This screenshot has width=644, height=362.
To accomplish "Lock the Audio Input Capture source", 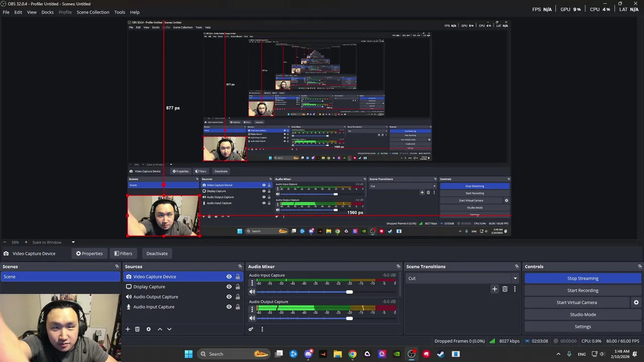I will 237,307.
